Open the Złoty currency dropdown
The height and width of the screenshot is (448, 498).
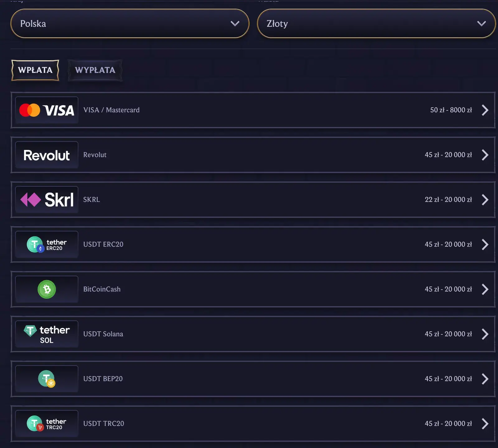(376, 24)
